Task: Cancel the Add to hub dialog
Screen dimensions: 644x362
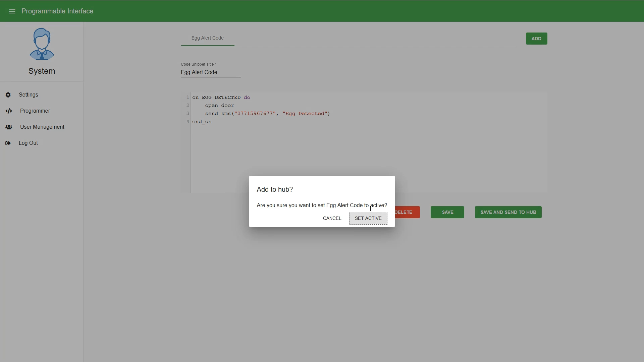Action: coord(332,218)
